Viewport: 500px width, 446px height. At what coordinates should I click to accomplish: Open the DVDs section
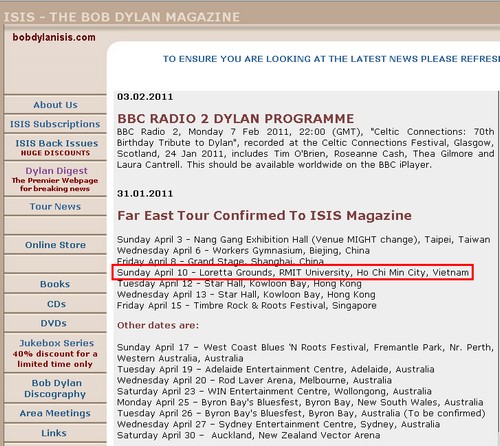click(x=54, y=323)
